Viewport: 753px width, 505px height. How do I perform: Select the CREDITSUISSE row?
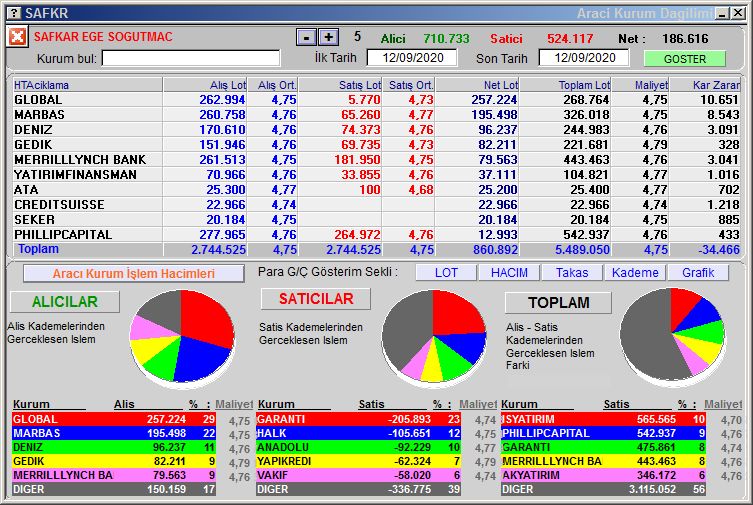pos(377,204)
